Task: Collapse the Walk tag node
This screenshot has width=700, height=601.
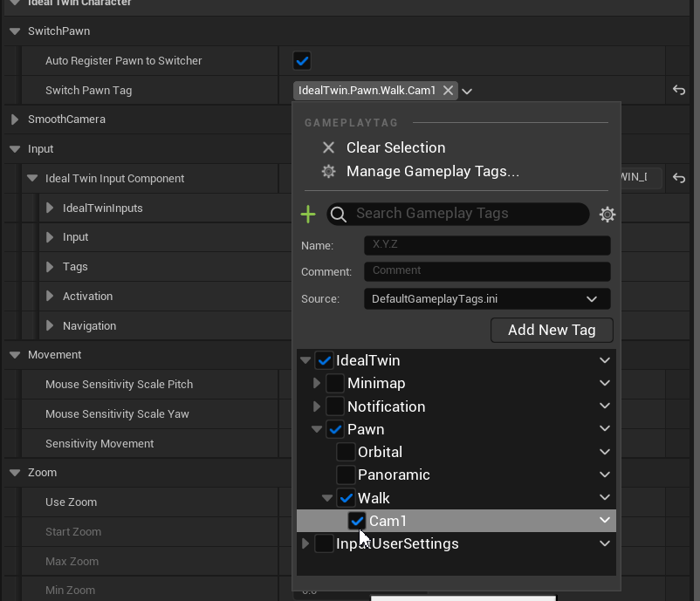Action: pos(328,498)
